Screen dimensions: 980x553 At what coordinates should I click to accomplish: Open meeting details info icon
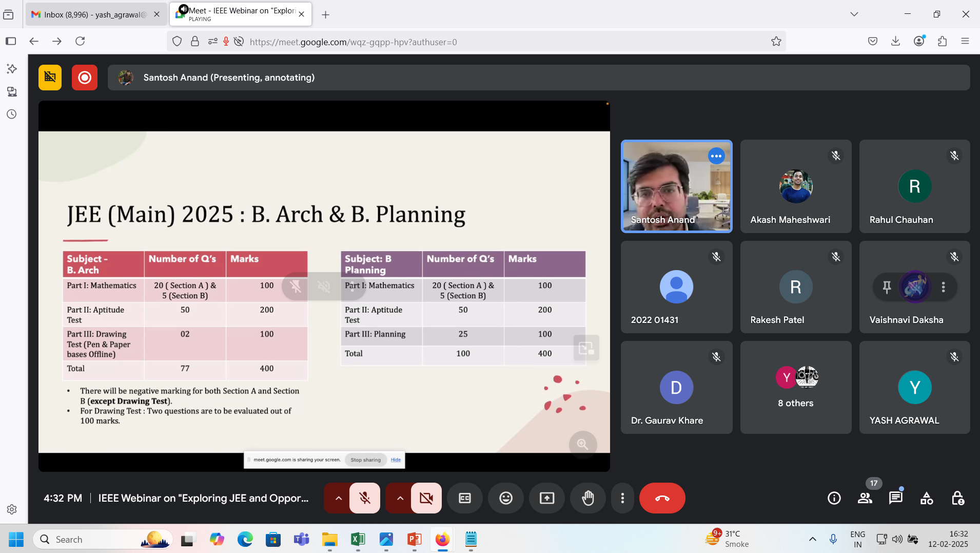coord(834,498)
